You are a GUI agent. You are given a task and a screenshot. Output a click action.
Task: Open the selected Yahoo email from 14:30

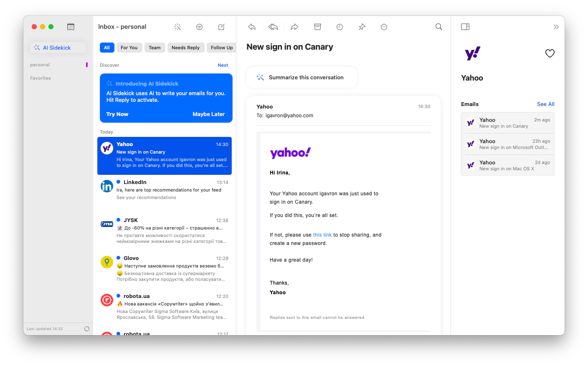pyautogui.click(x=165, y=156)
